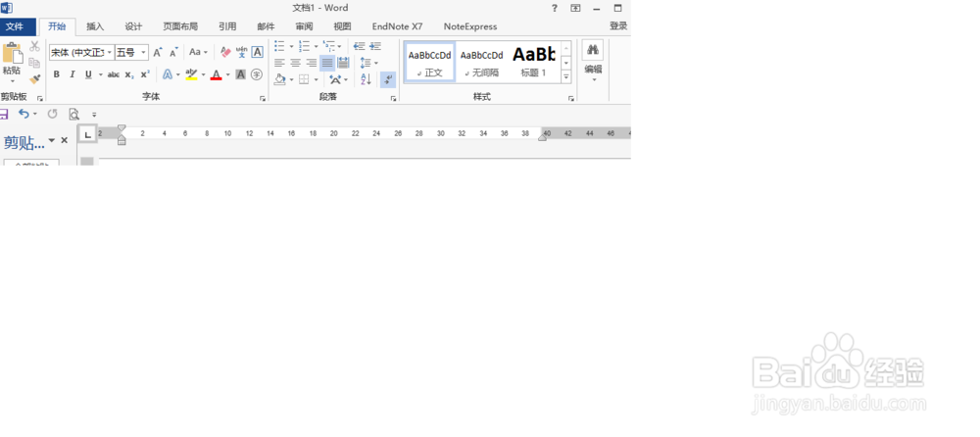
Task: Customize the quick access toolbar dropdown
Action: click(x=94, y=115)
